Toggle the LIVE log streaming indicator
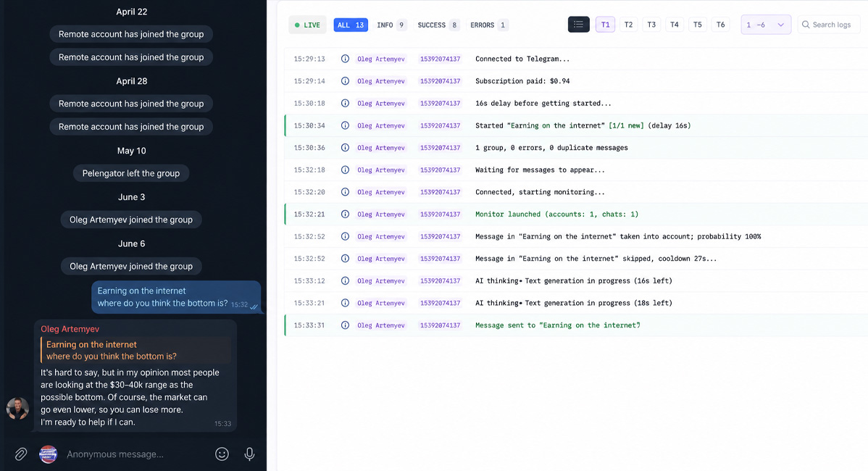This screenshot has height=471, width=868. pyautogui.click(x=307, y=25)
